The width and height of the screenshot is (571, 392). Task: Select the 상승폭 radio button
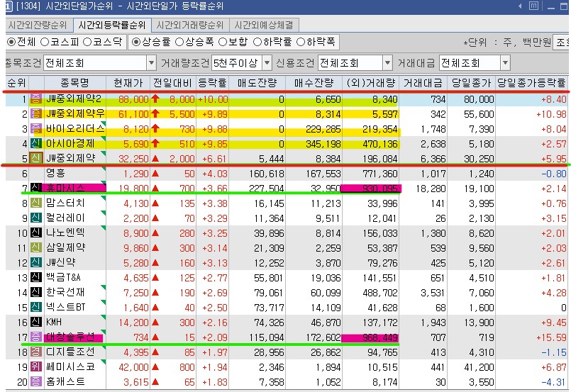point(179,43)
